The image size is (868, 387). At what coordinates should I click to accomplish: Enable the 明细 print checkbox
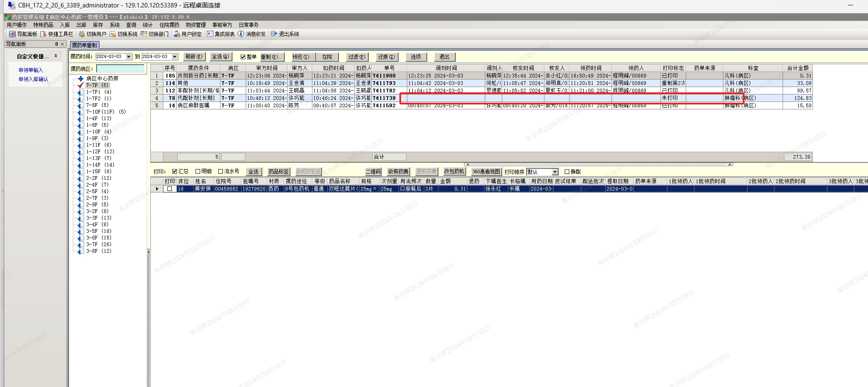point(198,172)
